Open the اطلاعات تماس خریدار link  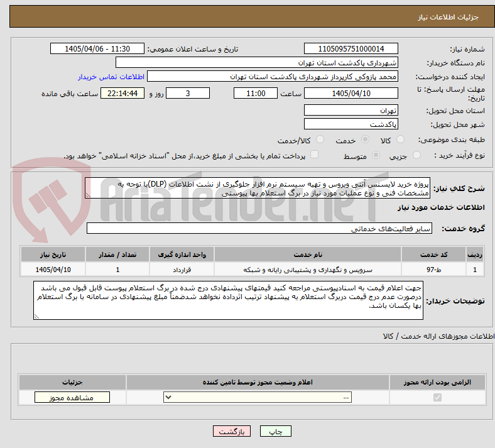(x=111, y=77)
